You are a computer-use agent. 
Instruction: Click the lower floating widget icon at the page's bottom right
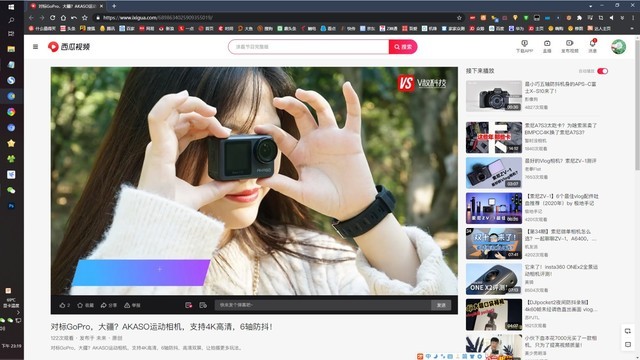(x=628, y=344)
